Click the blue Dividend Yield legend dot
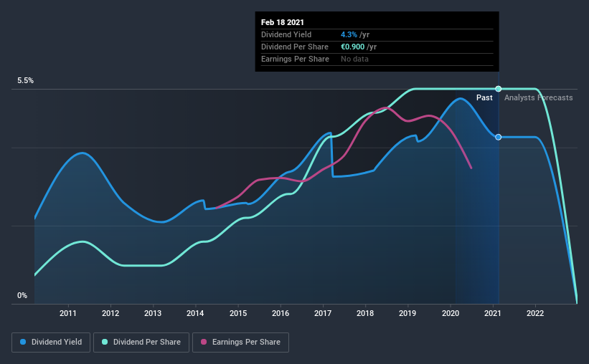This screenshot has width=589, height=364. 23,342
